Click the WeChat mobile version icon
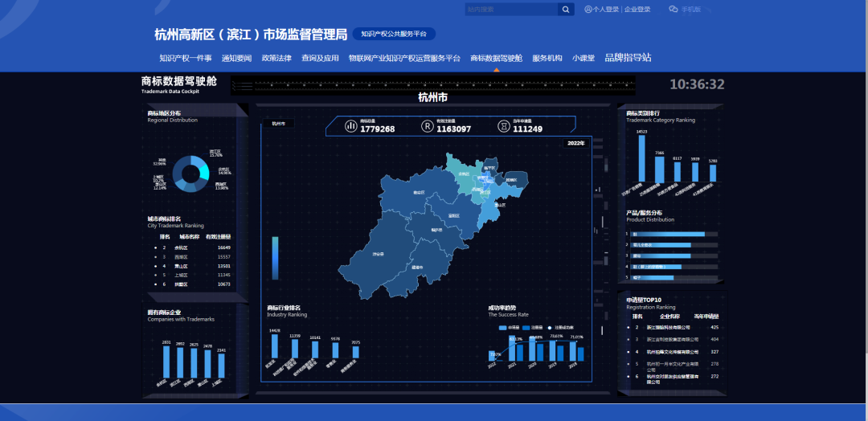This screenshot has height=421, width=868. click(x=674, y=10)
